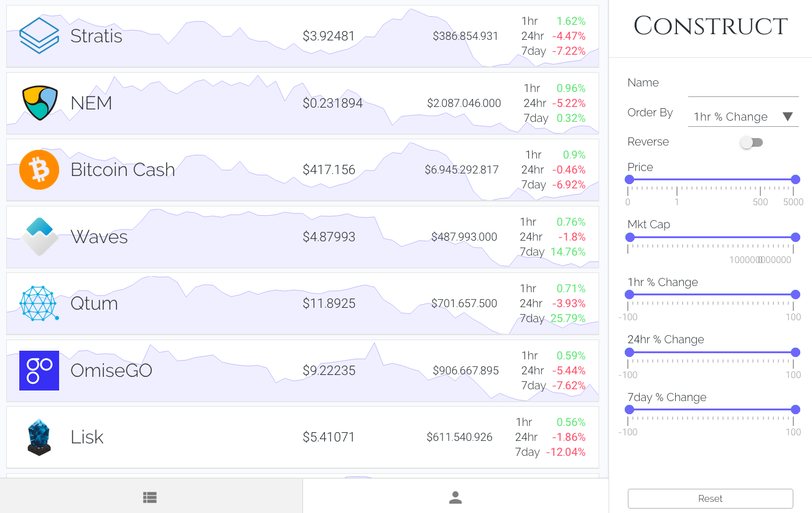Open the user profile tab
The width and height of the screenshot is (812, 513).
455,497
